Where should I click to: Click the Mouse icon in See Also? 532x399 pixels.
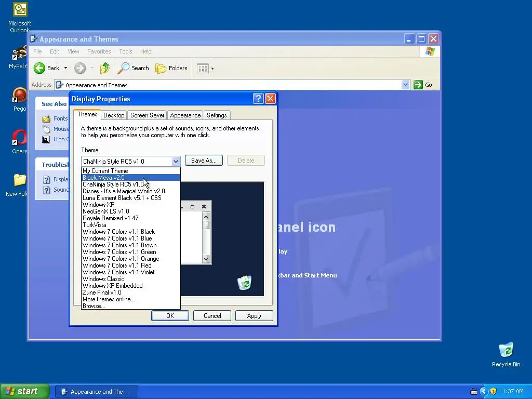tap(46, 129)
